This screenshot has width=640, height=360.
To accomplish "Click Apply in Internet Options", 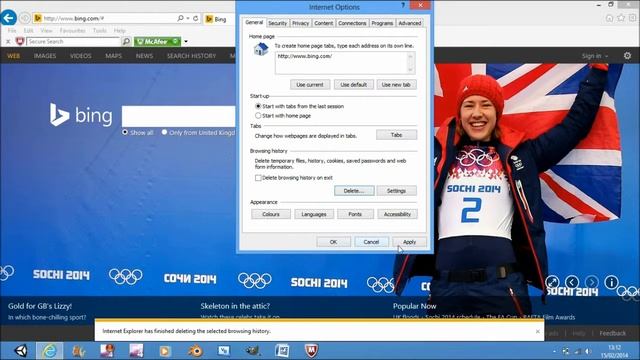I will 409,242.
